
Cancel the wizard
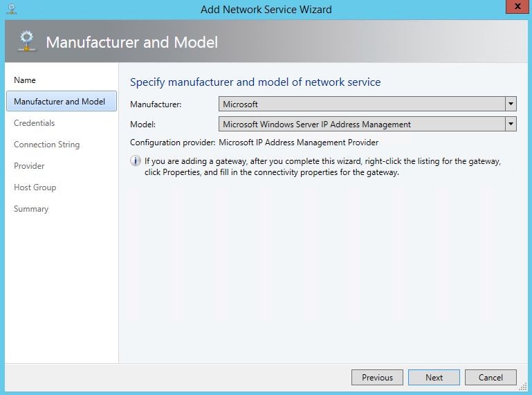point(490,377)
